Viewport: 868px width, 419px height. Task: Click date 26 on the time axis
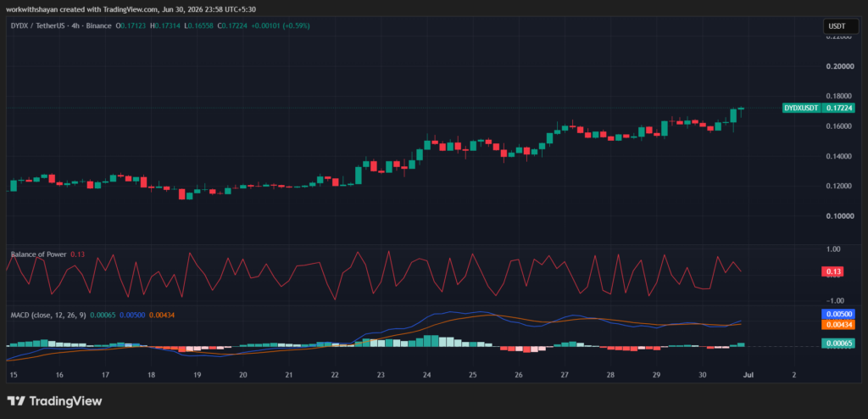(518, 375)
